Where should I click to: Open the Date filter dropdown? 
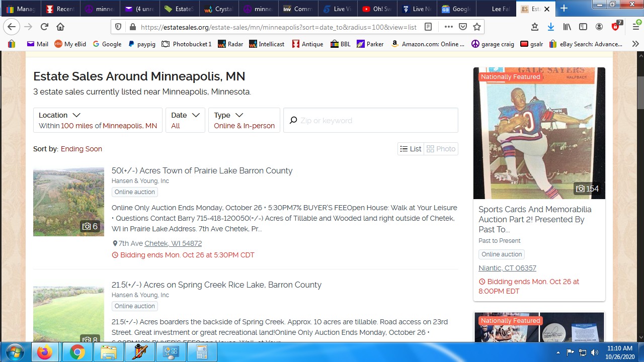[x=185, y=120]
